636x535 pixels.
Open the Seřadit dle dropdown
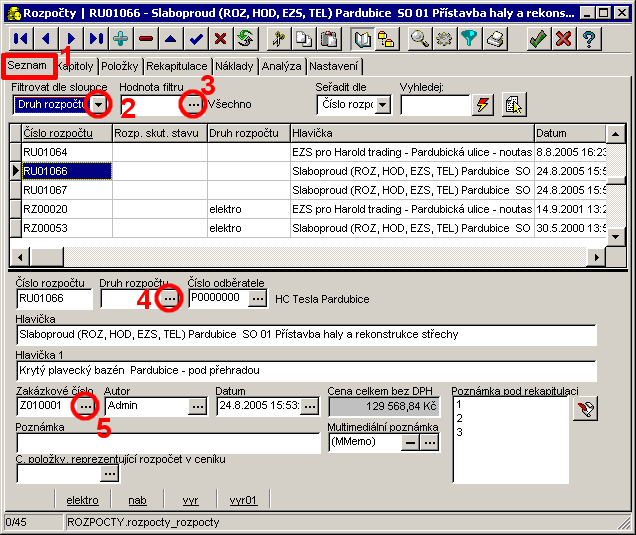click(x=382, y=105)
